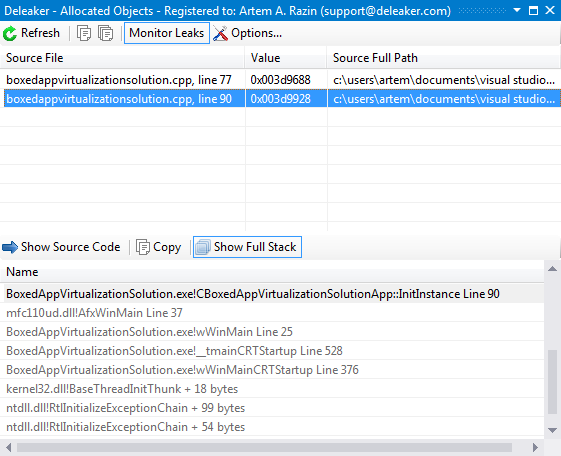Screen dimensions: 561x456
Task: Click the full path cell in the line 90 row
Action: pos(444,99)
